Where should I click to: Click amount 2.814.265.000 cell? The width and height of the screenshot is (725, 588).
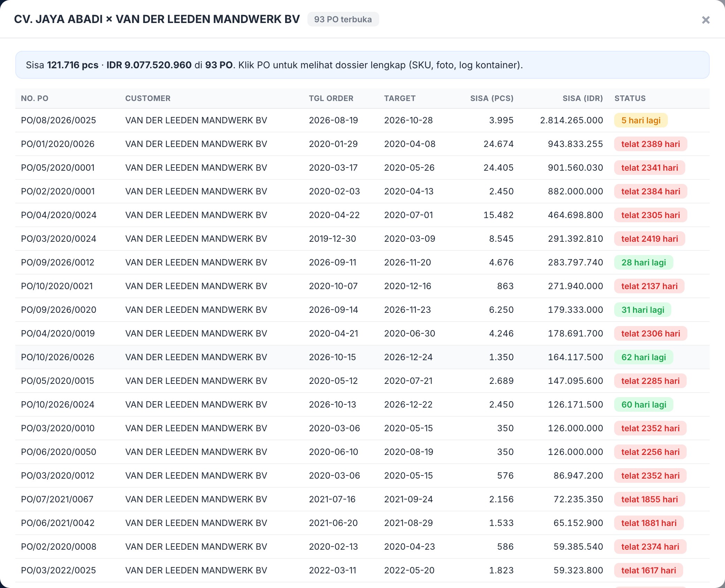(571, 120)
